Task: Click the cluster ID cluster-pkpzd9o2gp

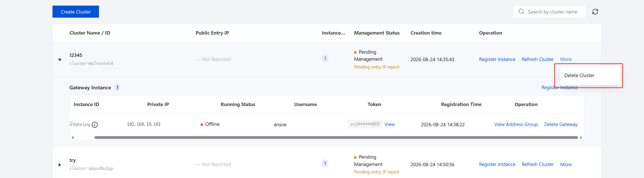Action: 91,169
